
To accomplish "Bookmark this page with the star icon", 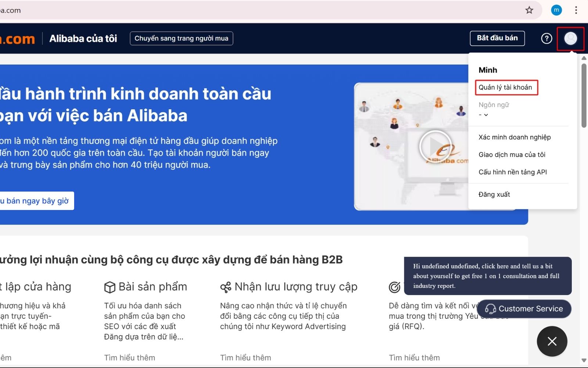I will pos(529,10).
